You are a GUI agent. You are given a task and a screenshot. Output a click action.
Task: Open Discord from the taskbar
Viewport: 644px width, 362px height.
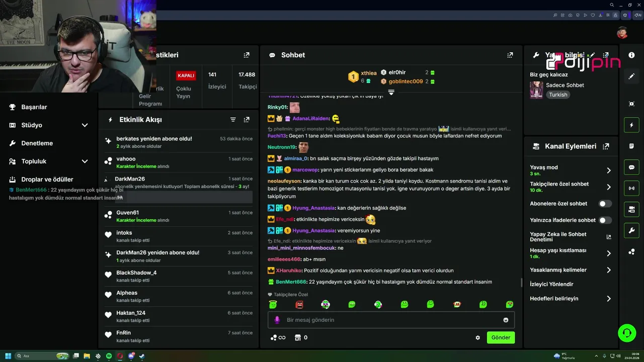[131, 356]
